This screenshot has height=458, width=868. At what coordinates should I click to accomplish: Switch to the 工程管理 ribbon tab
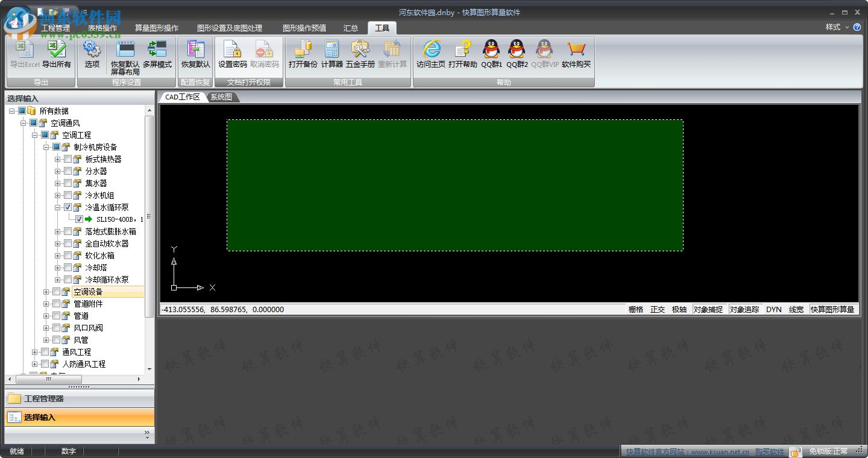click(55, 28)
